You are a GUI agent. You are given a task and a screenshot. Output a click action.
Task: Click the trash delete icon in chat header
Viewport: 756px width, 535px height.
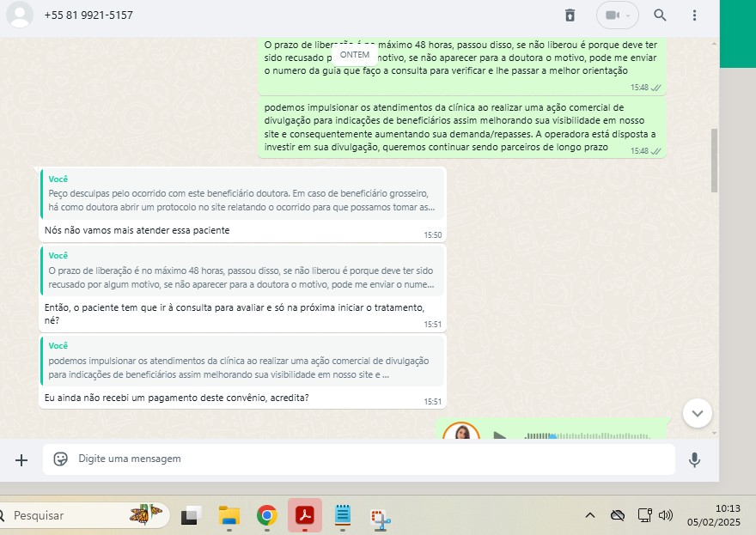(570, 15)
